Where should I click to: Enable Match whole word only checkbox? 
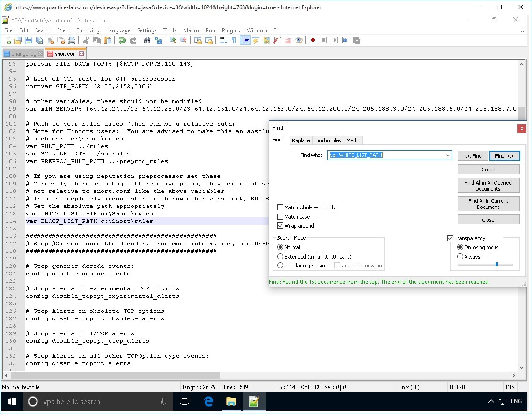[x=281, y=207]
